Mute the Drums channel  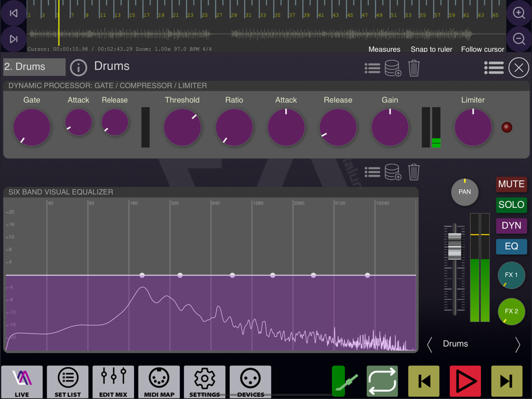511,184
